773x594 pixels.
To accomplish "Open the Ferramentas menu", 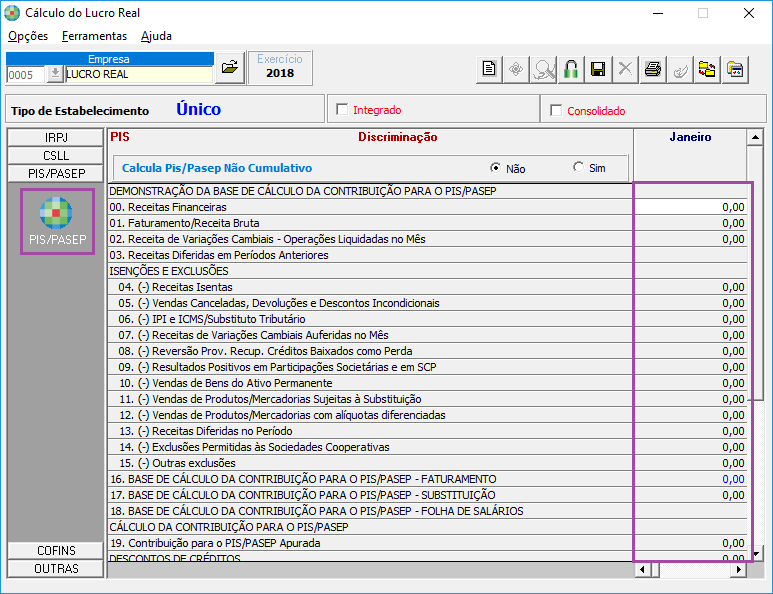I will (94, 36).
